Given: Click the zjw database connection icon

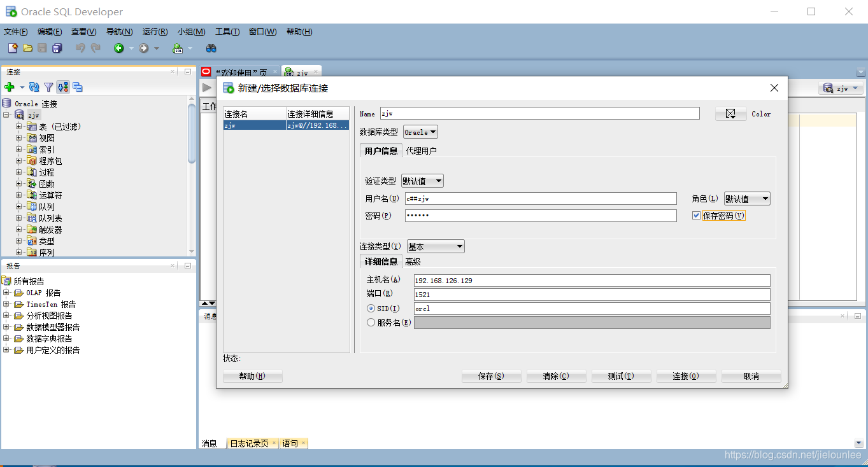Looking at the screenshot, I should (20, 115).
